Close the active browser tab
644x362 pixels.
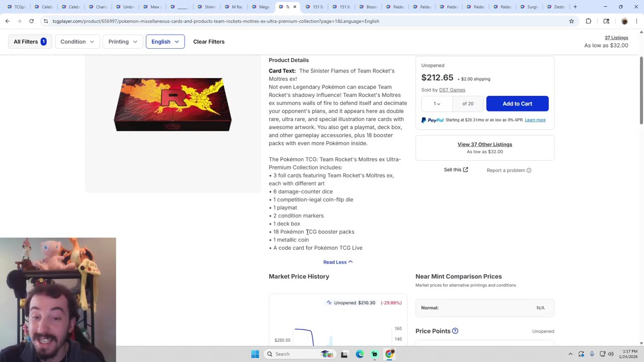click(x=295, y=7)
